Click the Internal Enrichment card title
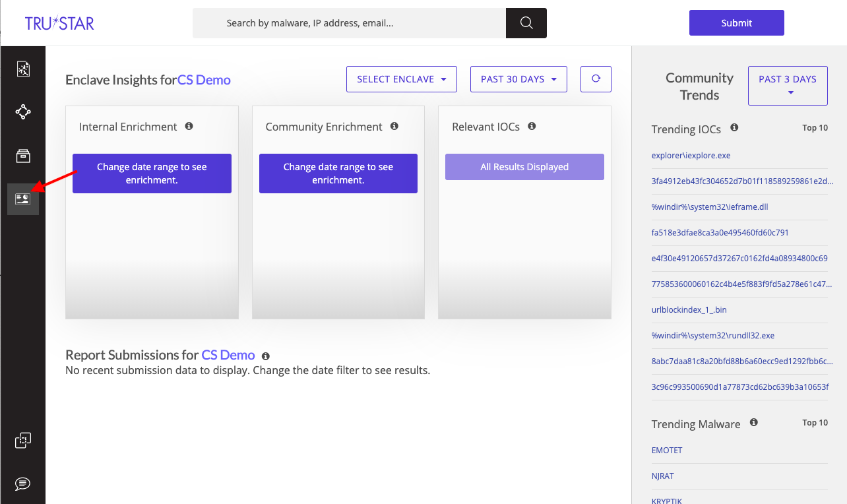The image size is (847, 504). 128,127
